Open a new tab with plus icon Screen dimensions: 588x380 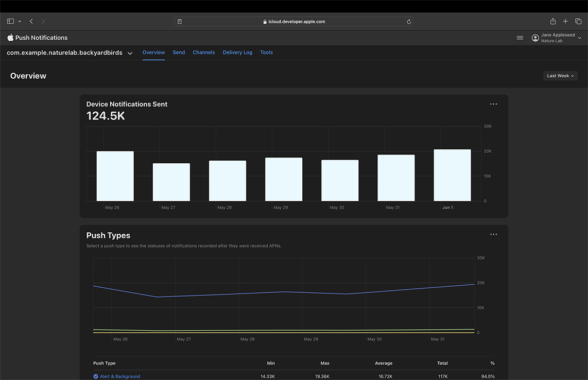(565, 22)
